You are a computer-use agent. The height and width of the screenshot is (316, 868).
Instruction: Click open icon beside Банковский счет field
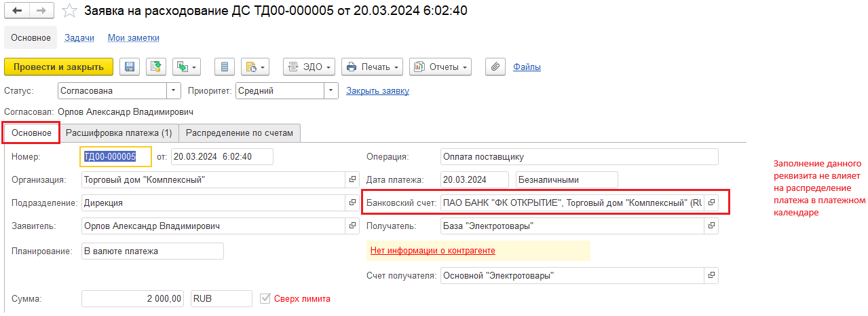click(x=711, y=203)
